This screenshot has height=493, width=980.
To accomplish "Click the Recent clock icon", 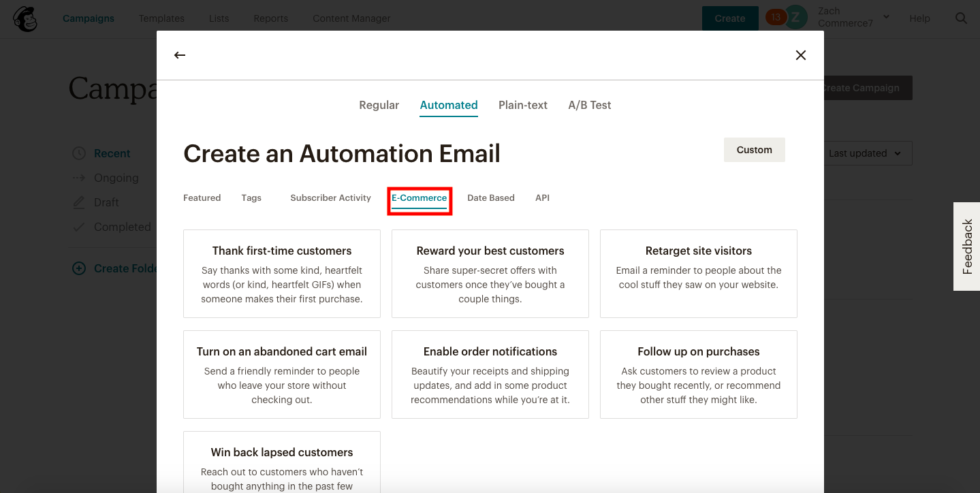I will click(80, 153).
